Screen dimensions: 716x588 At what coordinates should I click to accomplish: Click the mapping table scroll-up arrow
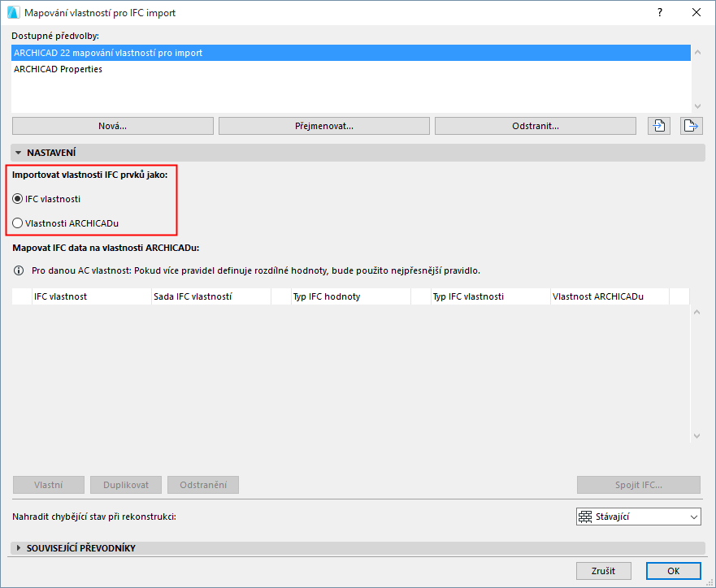point(697,313)
